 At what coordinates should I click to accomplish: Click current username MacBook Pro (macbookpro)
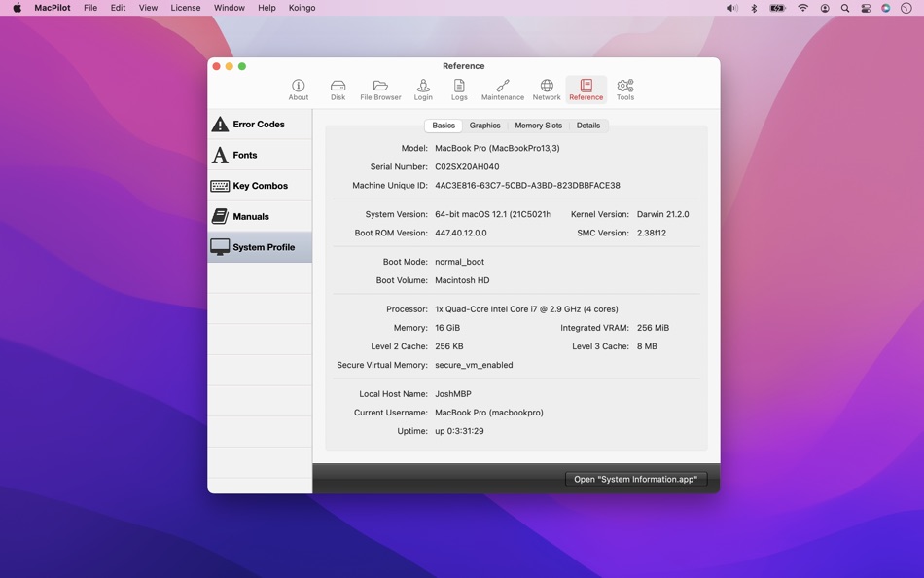coord(489,413)
